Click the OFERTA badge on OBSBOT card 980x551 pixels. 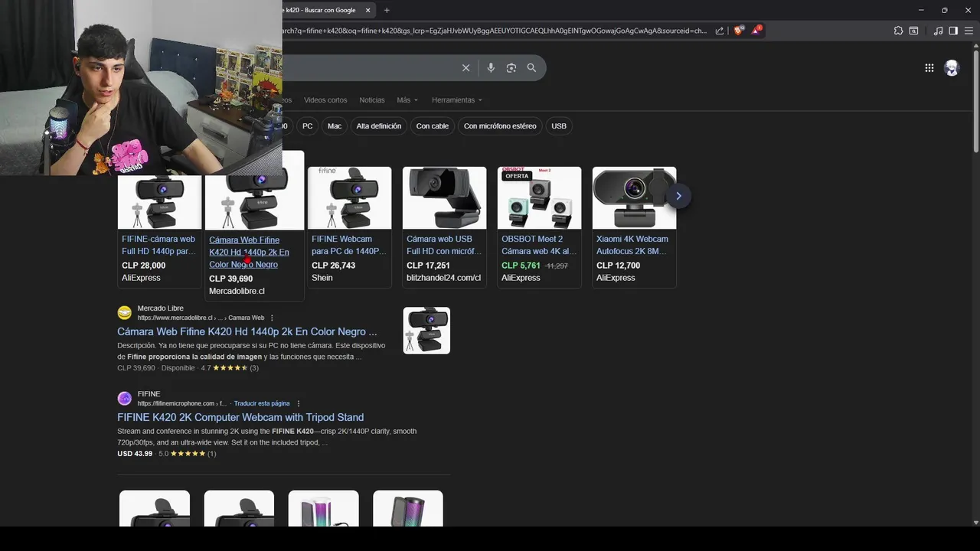[517, 176]
